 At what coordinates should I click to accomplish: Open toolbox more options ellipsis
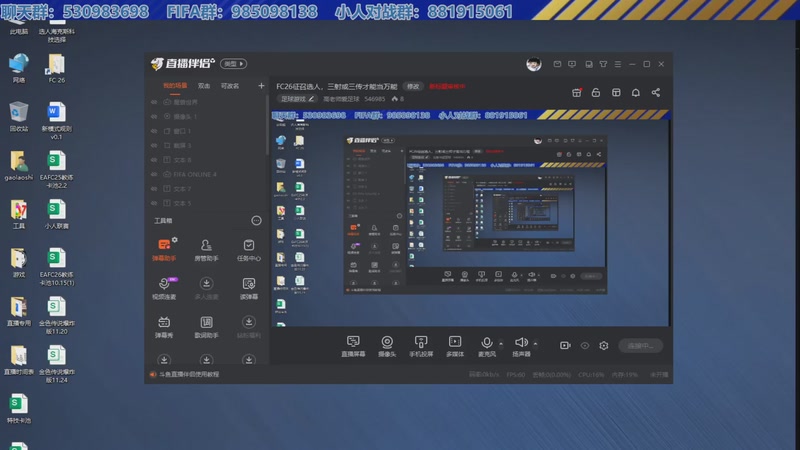tap(256, 220)
